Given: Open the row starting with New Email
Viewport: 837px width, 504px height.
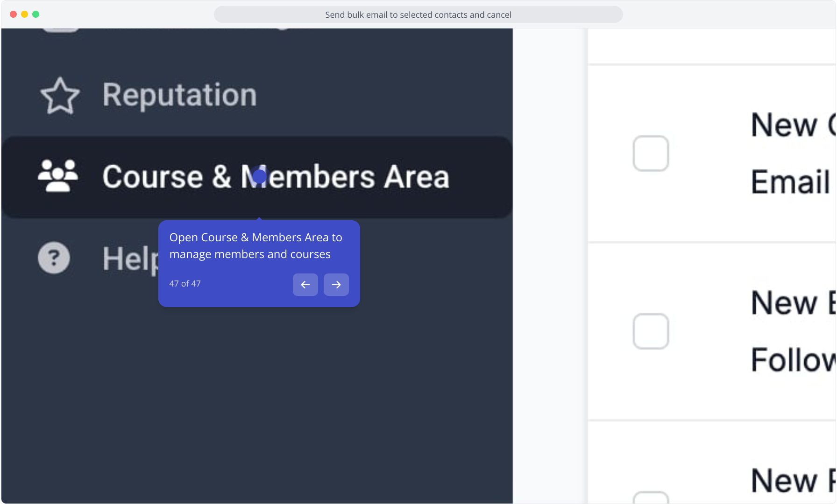Looking at the screenshot, I should pos(712,154).
